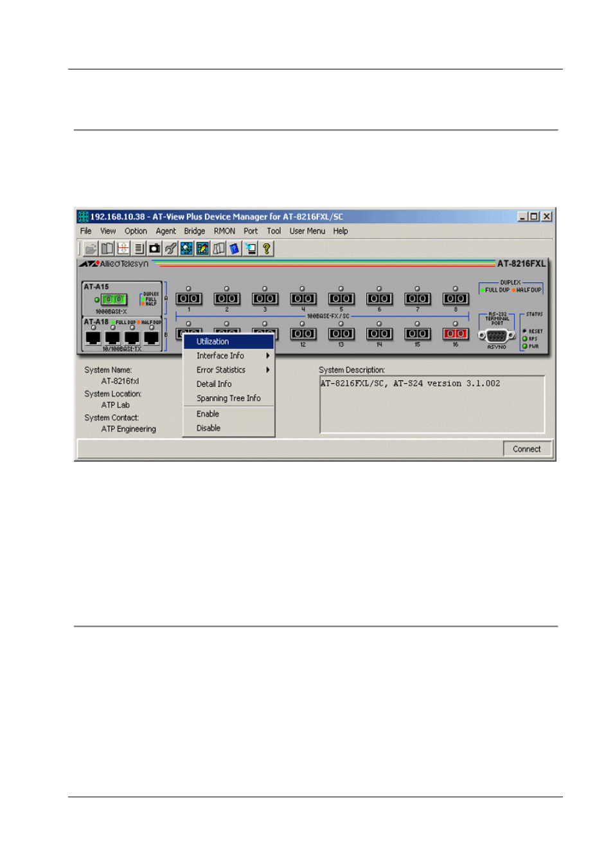Viewport: 613px width, 868px height.
Task: Open the Tool menu
Action: pyautogui.click(x=274, y=231)
